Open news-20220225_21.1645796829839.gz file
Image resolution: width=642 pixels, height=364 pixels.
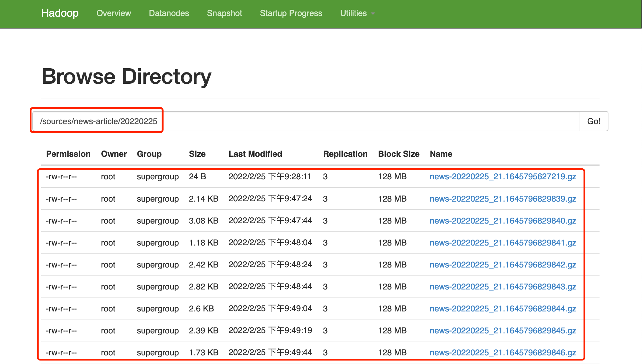[x=503, y=199]
